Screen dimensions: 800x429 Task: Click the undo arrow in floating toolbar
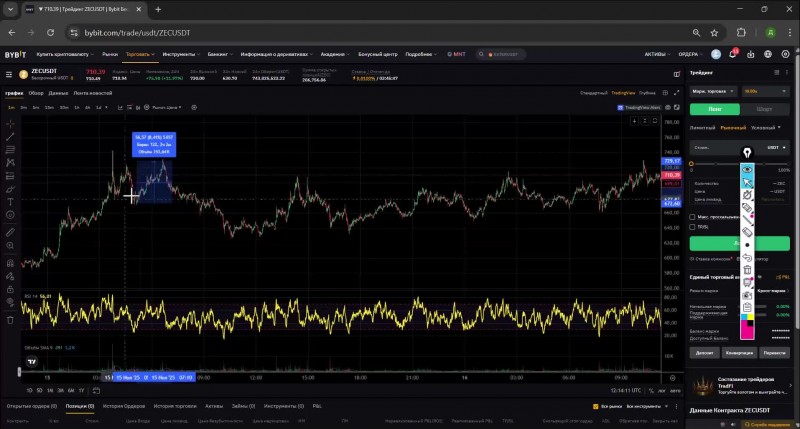click(x=747, y=257)
